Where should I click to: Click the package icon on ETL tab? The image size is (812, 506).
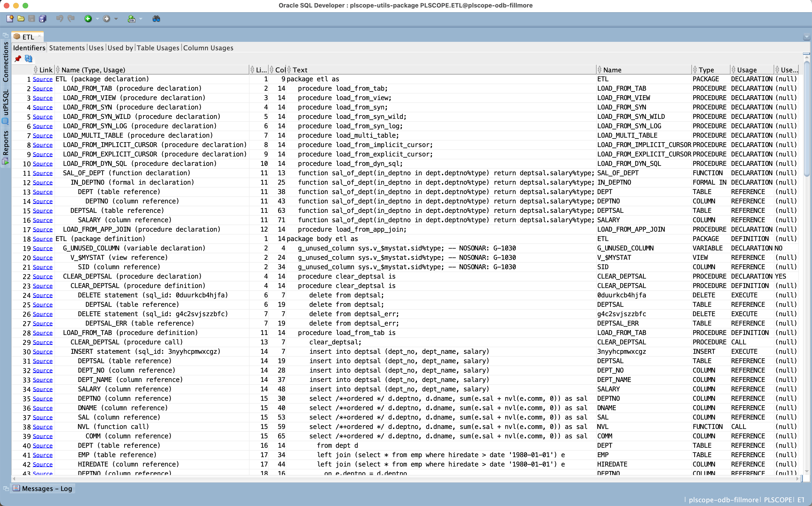point(17,36)
